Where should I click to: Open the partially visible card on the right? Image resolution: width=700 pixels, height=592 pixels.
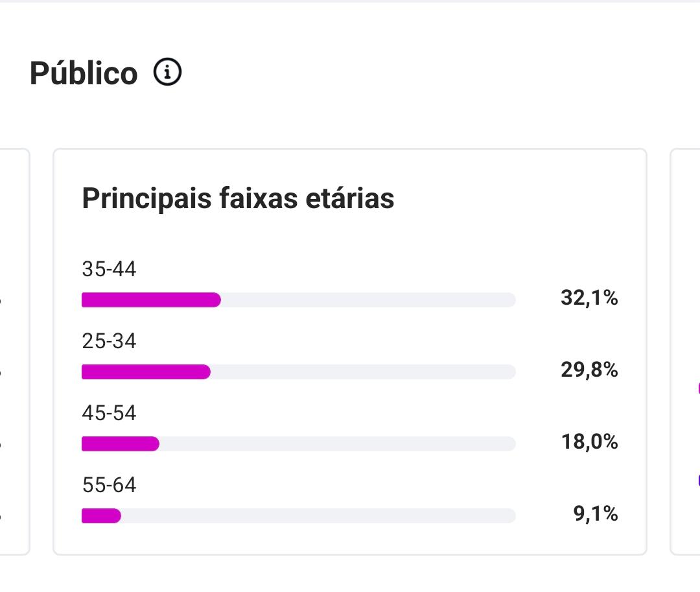tap(686, 351)
